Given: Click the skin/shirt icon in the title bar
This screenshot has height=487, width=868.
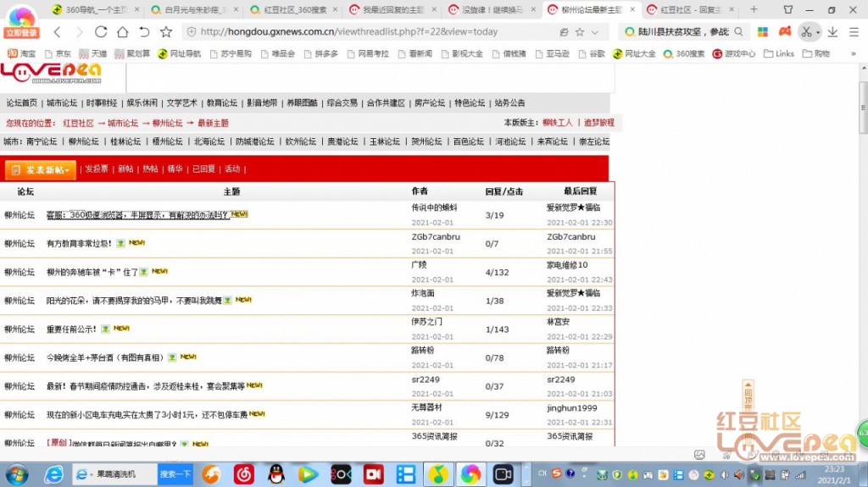Looking at the screenshot, I should tap(787, 9).
